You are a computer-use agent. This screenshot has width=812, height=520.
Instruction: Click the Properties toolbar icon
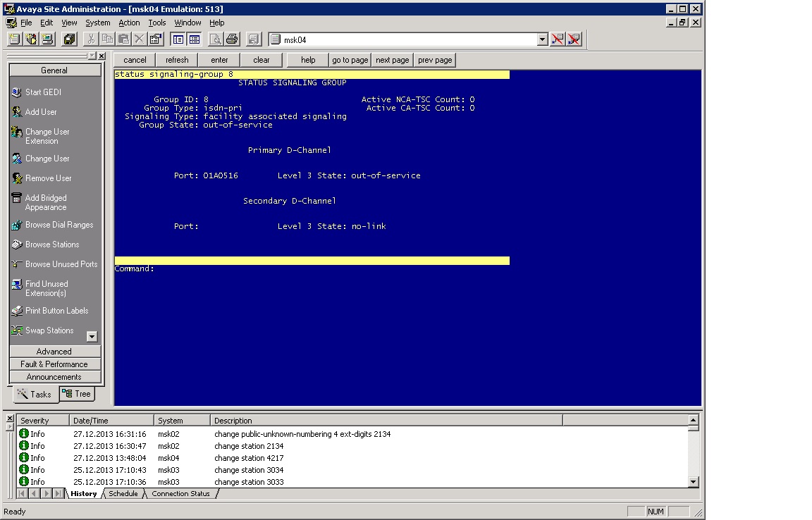coord(155,39)
